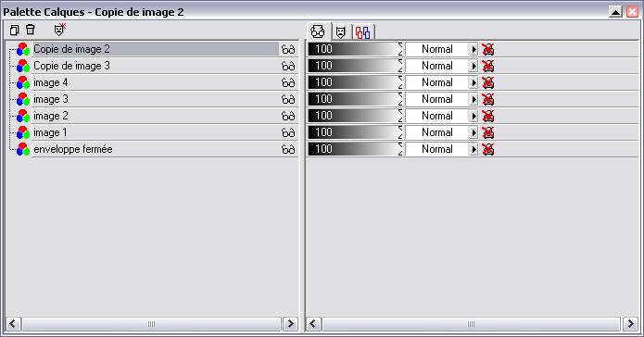Hide the enveloppe fermée layer
Viewport: 644px width, 337px height.
coord(288,150)
